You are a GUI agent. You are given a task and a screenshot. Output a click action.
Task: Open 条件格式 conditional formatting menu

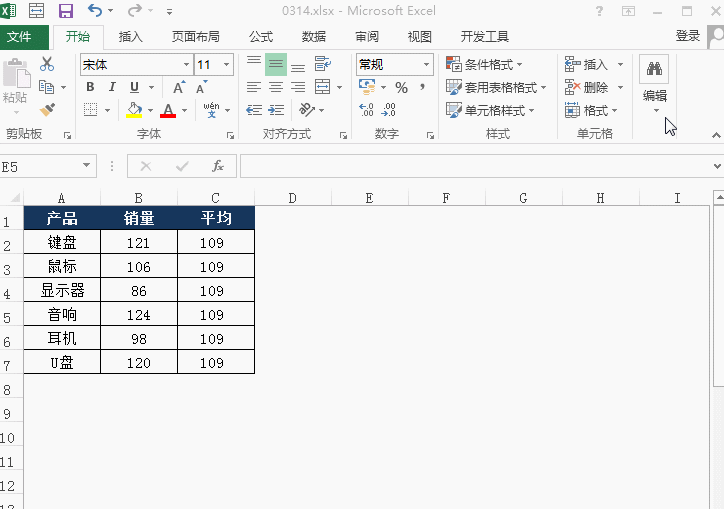pyautogui.click(x=484, y=64)
